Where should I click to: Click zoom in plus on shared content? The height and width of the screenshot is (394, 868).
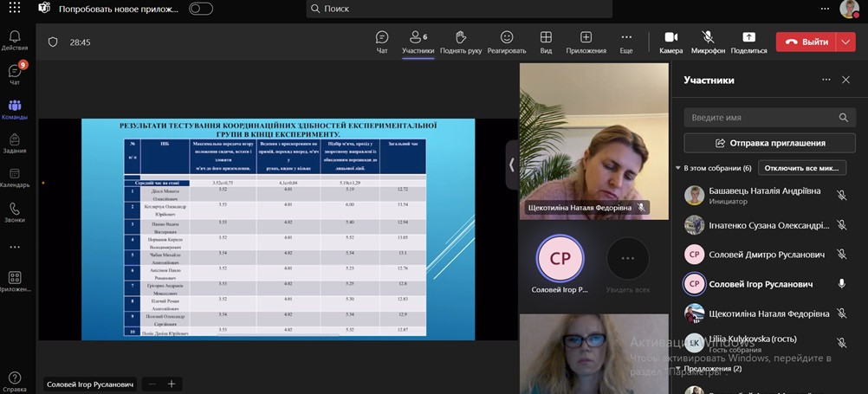(x=172, y=384)
